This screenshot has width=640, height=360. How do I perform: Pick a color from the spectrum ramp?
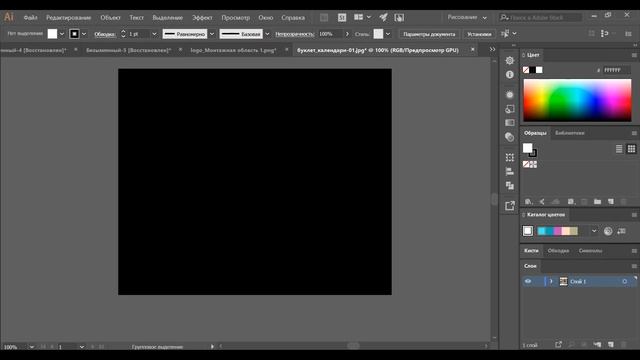coord(577,100)
